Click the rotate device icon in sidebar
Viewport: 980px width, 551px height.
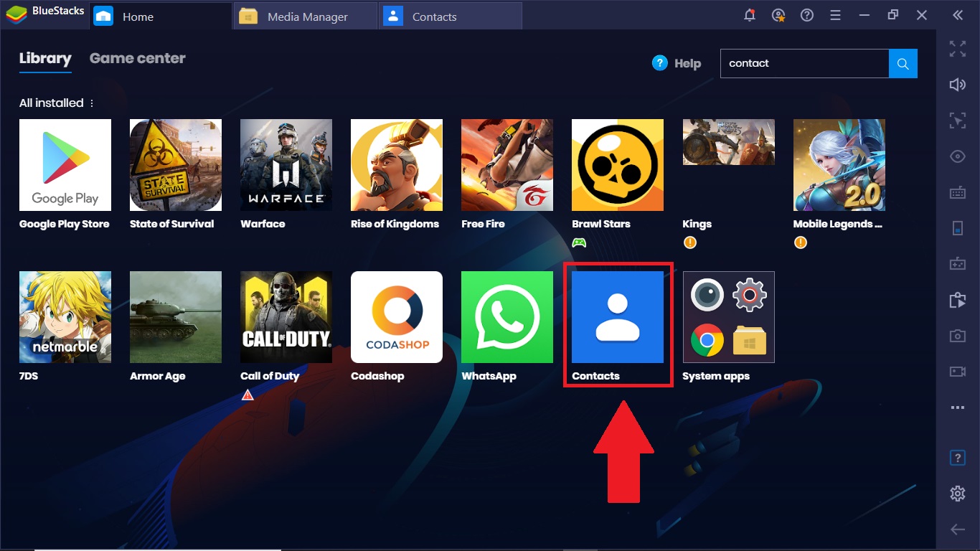[x=958, y=228]
